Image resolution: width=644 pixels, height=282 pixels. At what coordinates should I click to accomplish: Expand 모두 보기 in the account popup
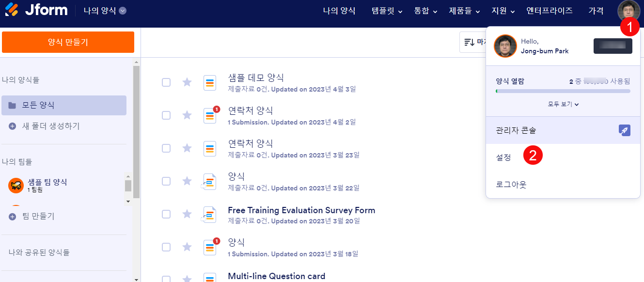click(x=563, y=104)
